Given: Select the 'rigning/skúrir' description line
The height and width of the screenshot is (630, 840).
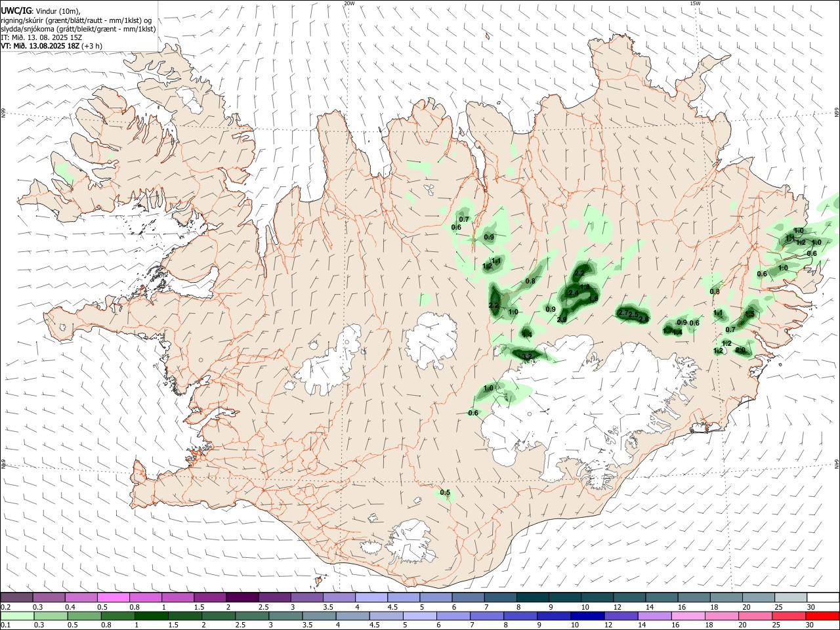Looking at the screenshot, I should tap(76, 20).
